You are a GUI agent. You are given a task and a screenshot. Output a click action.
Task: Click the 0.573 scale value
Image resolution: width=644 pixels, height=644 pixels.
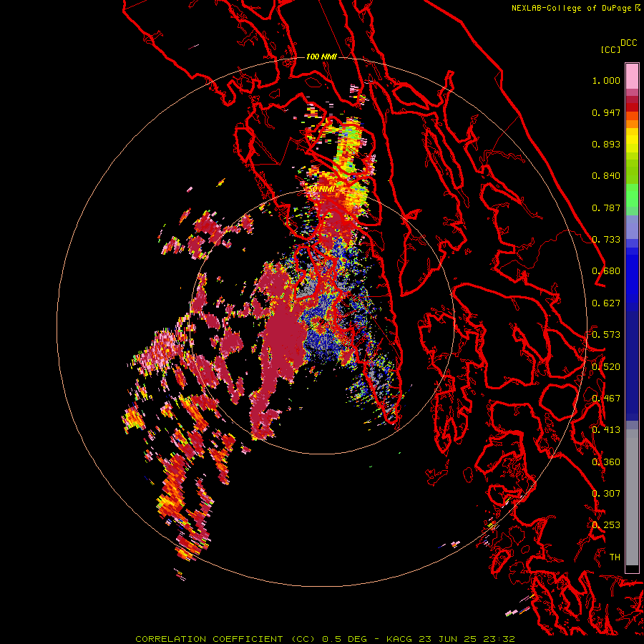pos(606,335)
